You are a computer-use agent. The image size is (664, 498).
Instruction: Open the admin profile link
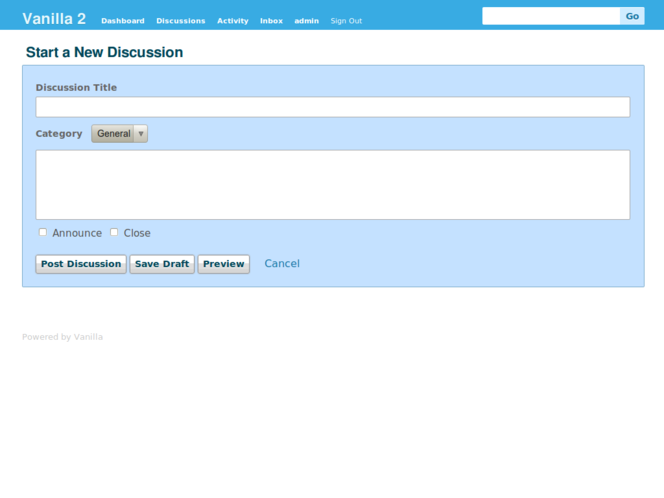tap(306, 21)
